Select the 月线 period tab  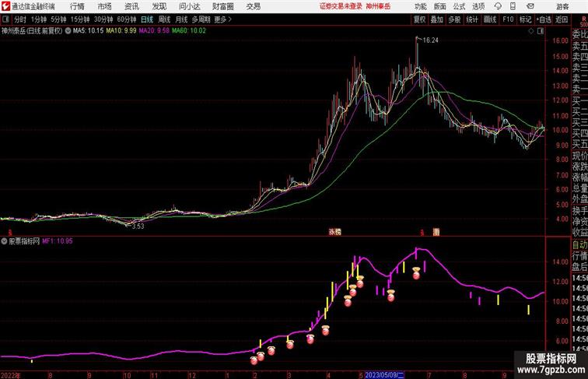pos(181,19)
